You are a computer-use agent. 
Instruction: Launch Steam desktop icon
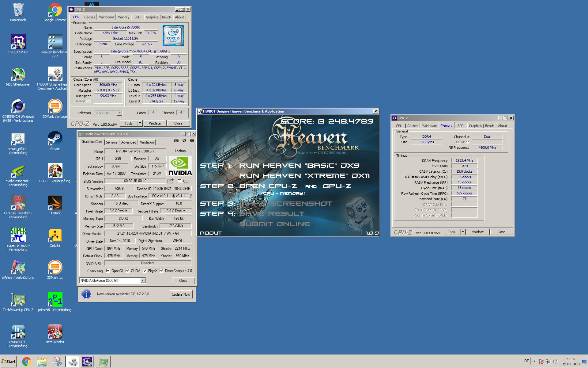(x=55, y=139)
